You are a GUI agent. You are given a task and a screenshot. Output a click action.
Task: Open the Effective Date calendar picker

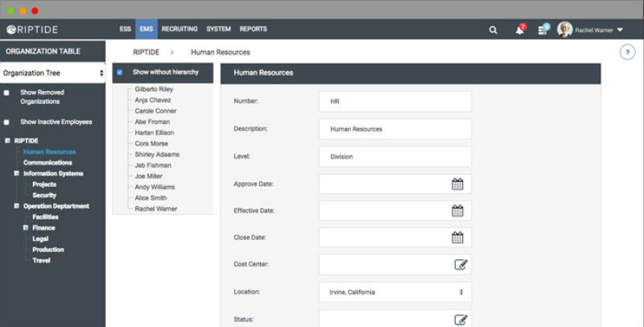pyautogui.click(x=457, y=211)
